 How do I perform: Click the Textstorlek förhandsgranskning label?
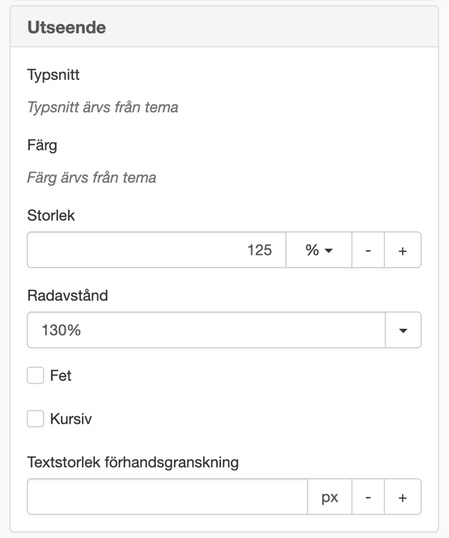pos(133,462)
